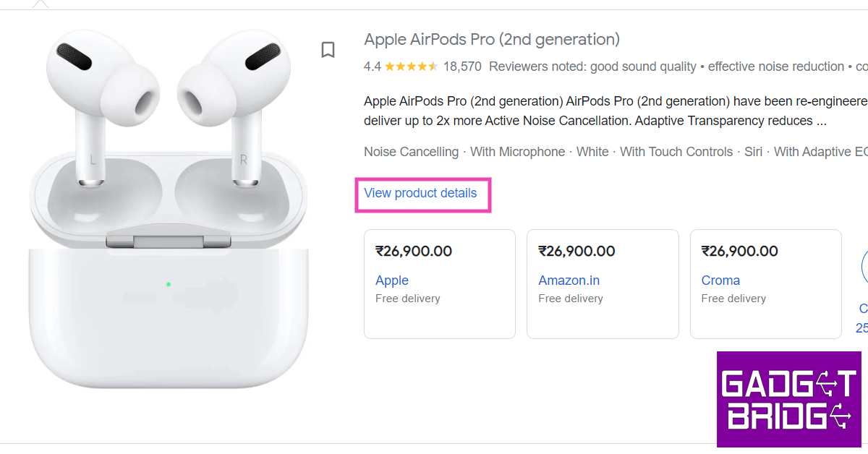Click Free delivery under Amazon.in
868x454 pixels.
[x=571, y=299]
